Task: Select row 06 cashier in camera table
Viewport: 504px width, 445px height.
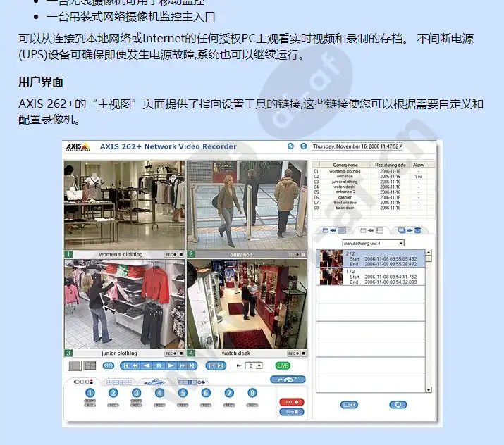Action: point(373,197)
